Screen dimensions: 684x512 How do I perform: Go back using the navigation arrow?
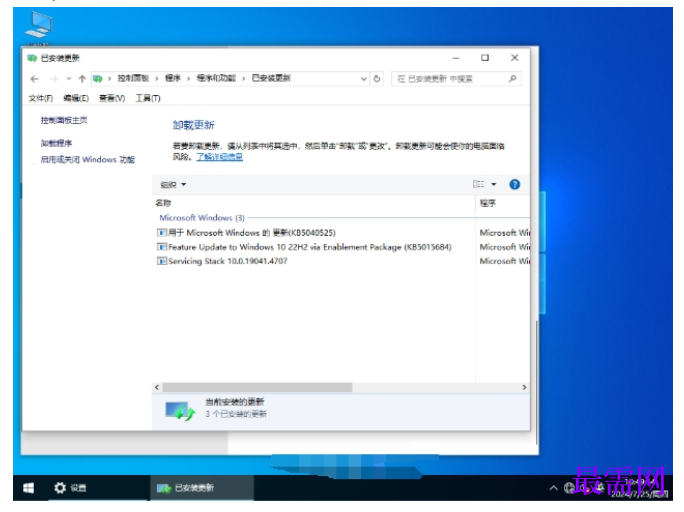point(34,79)
